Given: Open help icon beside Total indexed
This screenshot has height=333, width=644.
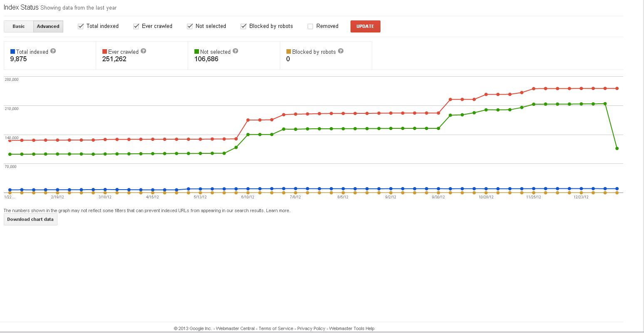Looking at the screenshot, I should (53, 51).
